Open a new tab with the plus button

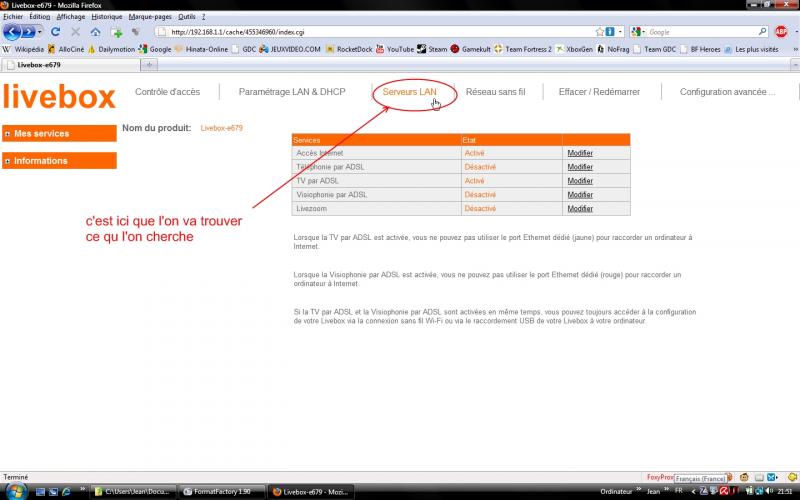pyautogui.click(x=149, y=65)
